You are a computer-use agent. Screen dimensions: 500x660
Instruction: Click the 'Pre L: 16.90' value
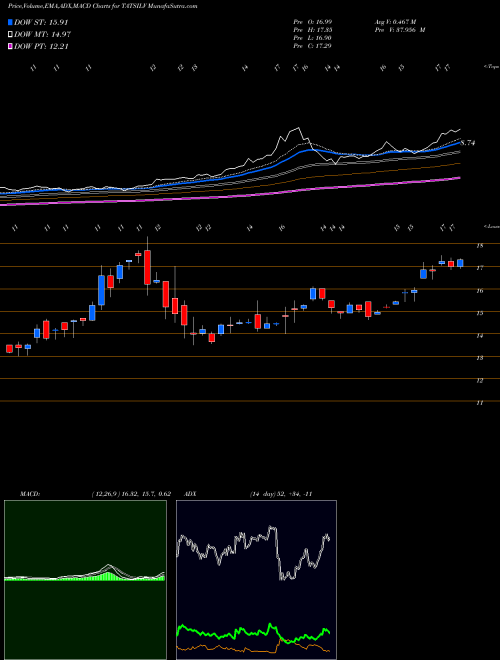click(x=313, y=38)
